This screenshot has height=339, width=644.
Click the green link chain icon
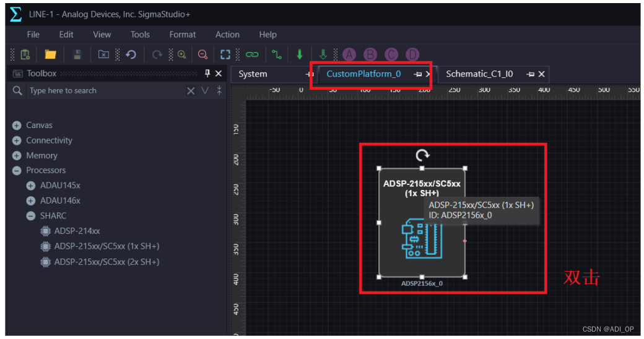252,54
